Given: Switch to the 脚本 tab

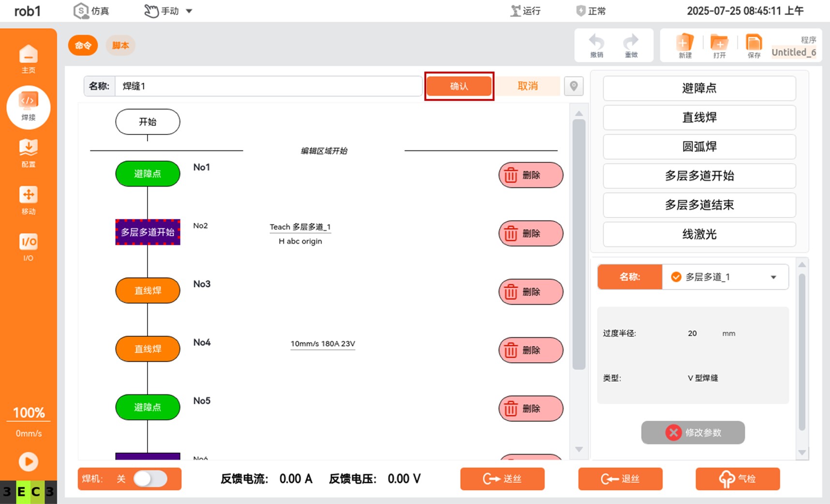Looking at the screenshot, I should (120, 45).
